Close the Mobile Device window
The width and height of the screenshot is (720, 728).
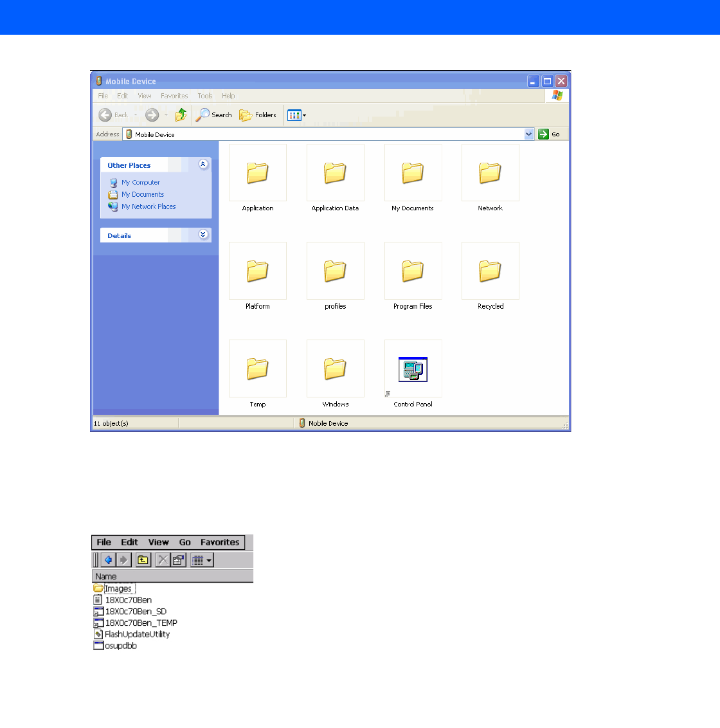tap(561, 81)
